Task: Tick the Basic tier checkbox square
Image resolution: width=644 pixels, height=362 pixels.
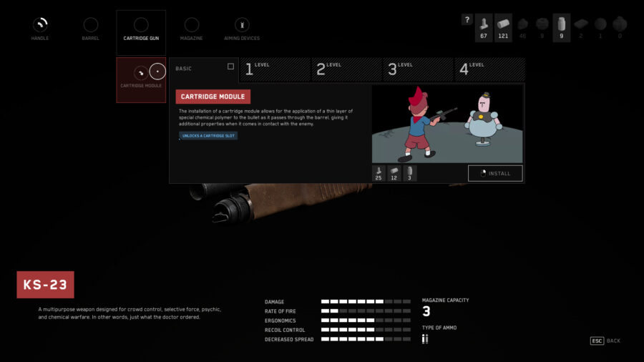Action: (x=230, y=67)
